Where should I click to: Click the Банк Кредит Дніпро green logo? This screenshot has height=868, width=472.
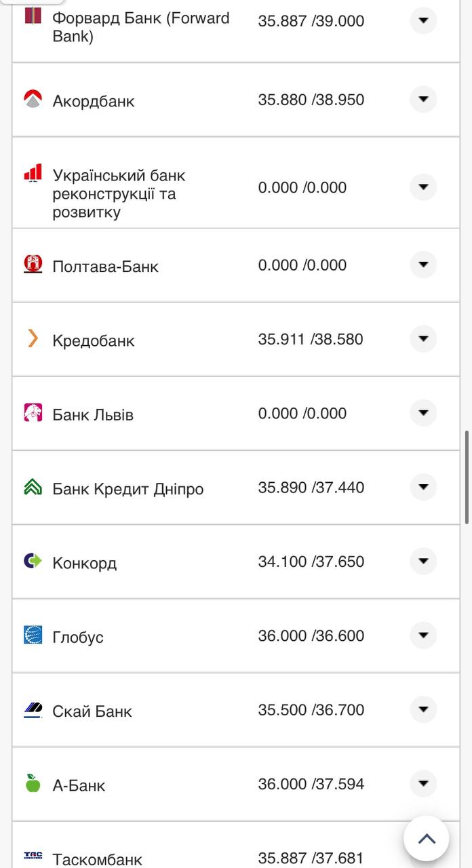coord(31,487)
